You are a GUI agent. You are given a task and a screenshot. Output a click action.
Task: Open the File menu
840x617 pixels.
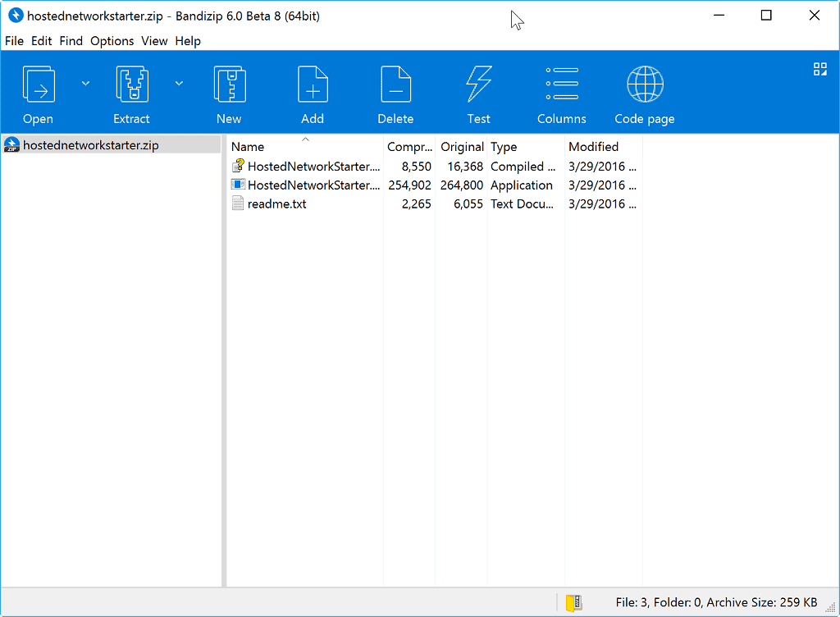pos(14,40)
